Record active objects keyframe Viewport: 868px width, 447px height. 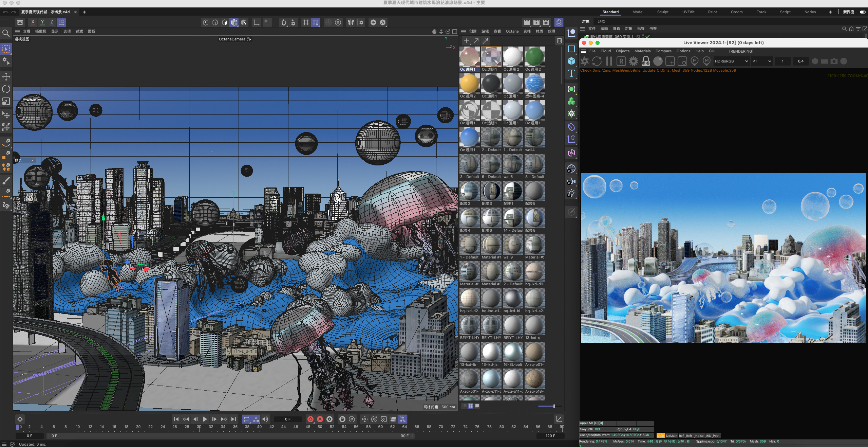coord(310,419)
